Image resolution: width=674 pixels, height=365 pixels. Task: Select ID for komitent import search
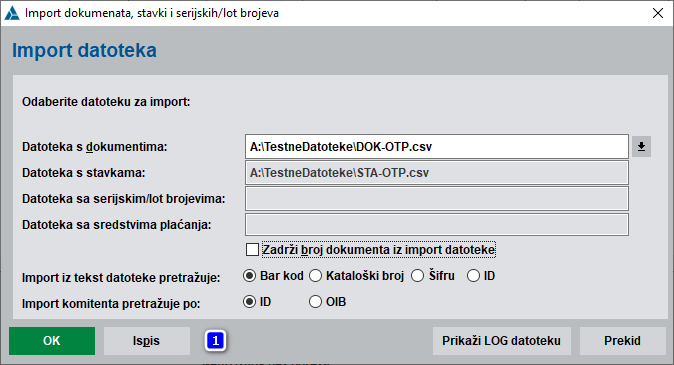point(250,302)
